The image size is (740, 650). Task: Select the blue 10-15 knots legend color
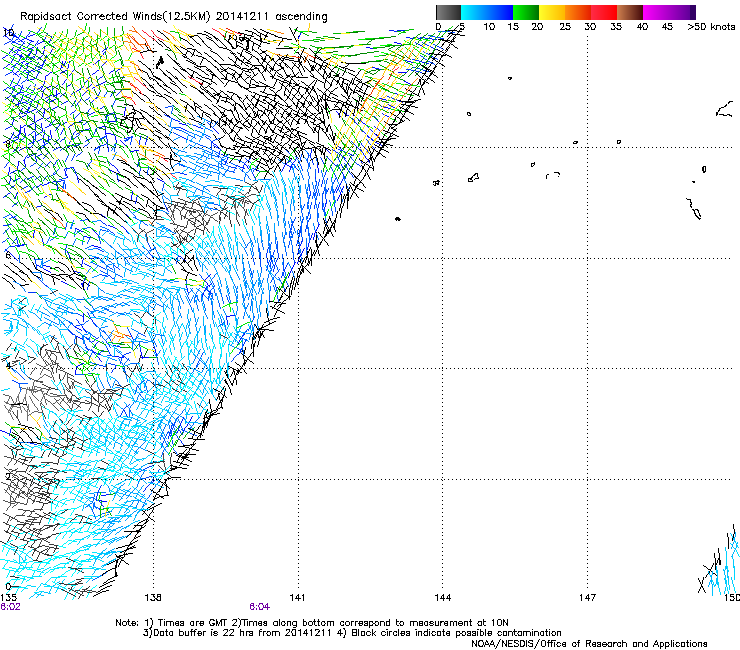pyautogui.click(x=500, y=12)
